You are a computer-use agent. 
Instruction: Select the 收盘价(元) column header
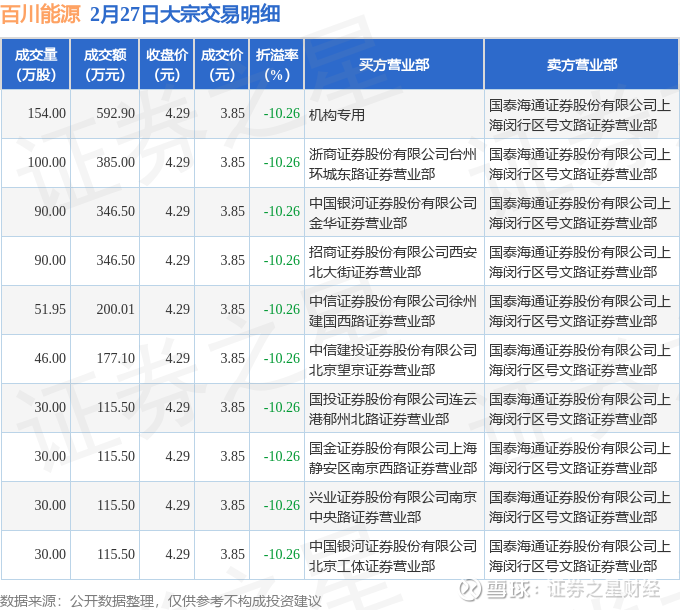coord(167,65)
